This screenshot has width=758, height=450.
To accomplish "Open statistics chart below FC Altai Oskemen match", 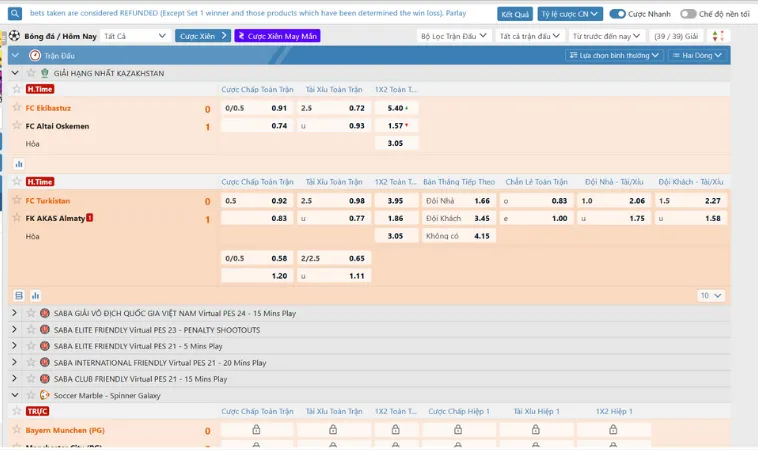I will click(18, 163).
